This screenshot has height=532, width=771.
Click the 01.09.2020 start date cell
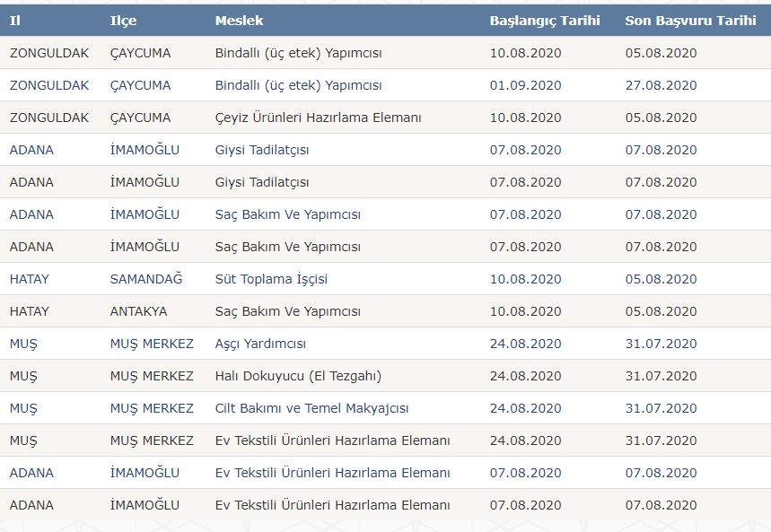tap(525, 85)
